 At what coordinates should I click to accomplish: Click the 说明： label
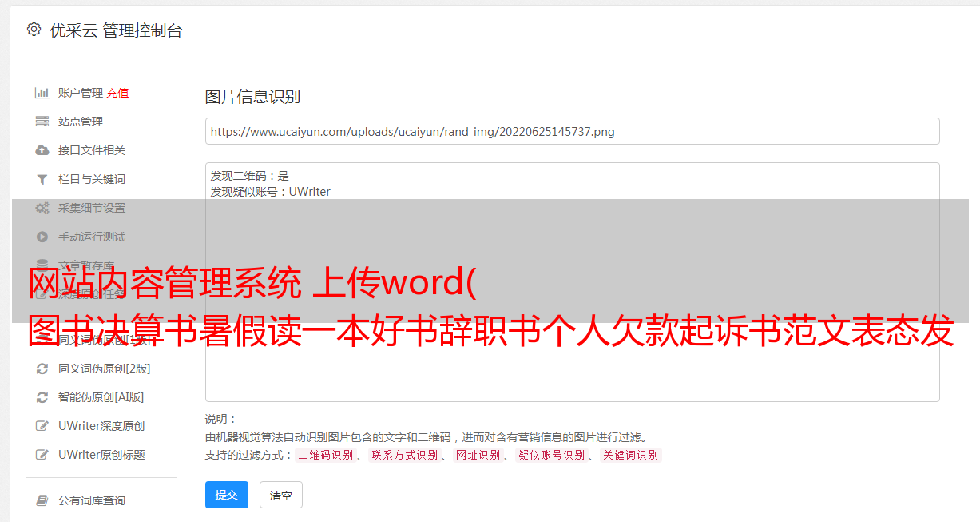(221, 419)
